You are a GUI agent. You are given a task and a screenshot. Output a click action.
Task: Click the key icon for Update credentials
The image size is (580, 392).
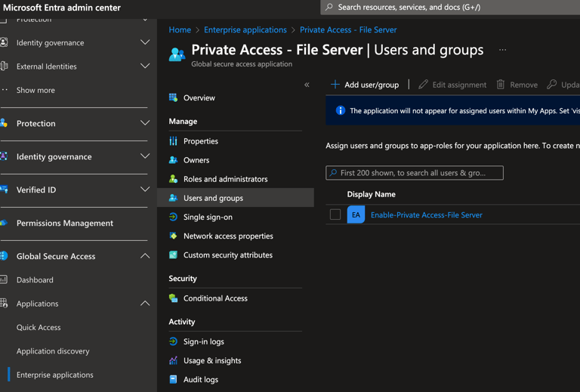[x=551, y=85]
